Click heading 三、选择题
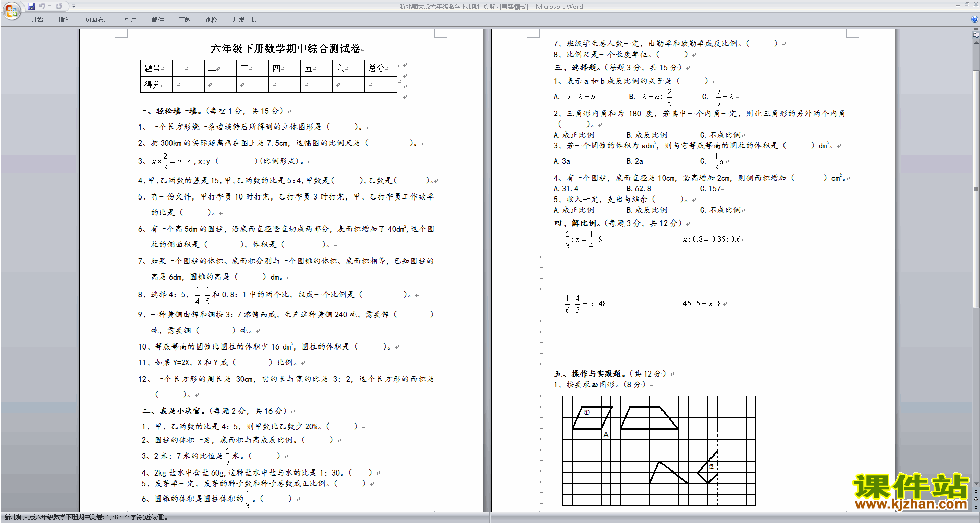The width and height of the screenshot is (980, 523). coord(578,67)
